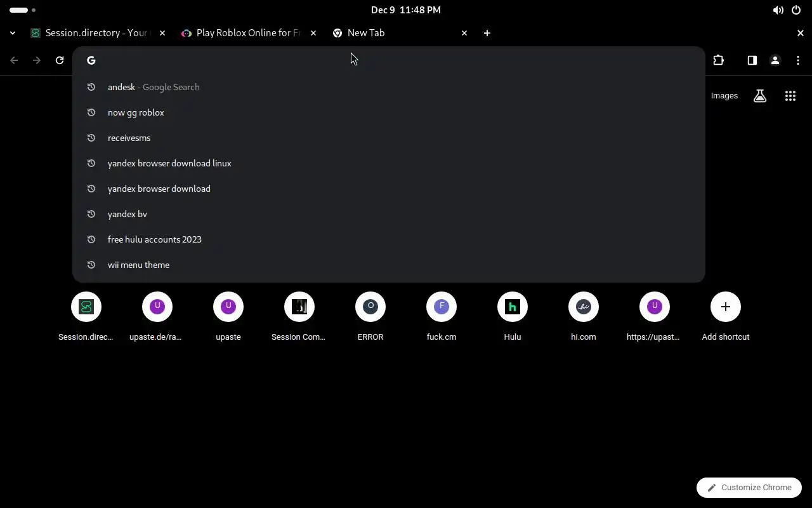Image resolution: width=812 pixels, height=508 pixels.
Task: Expand the tab search dropdown arrow
Action: tap(13, 33)
